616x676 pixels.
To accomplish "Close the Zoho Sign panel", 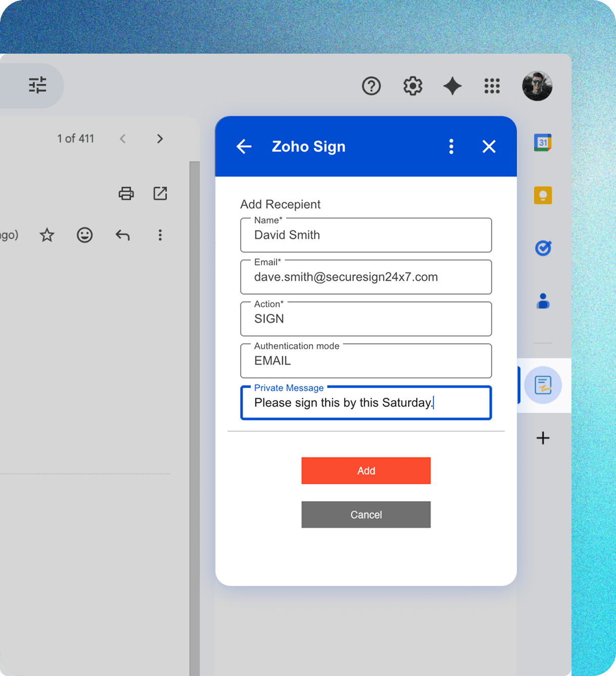I will coord(489,147).
